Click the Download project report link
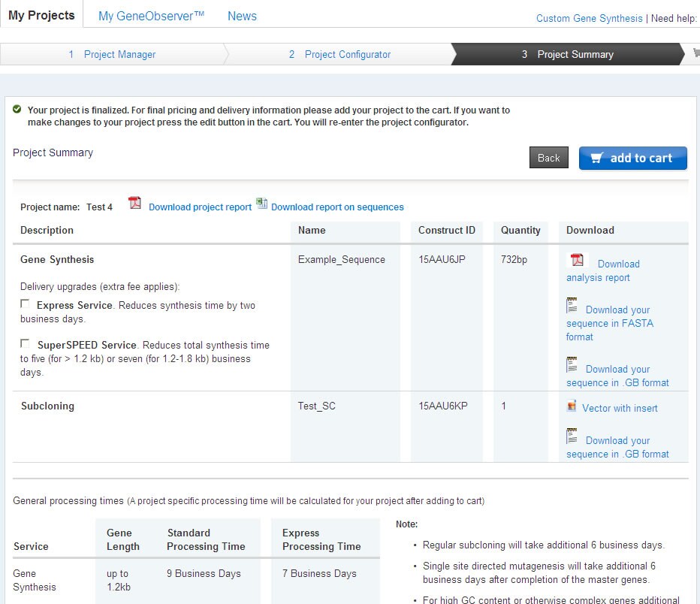Screen dimensions: 700x604 [200, 207]
